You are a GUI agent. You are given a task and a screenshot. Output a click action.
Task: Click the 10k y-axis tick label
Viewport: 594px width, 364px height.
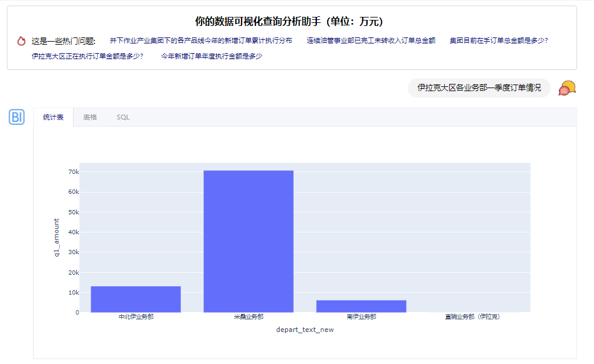pyautogui.click(x=74, y=292)
